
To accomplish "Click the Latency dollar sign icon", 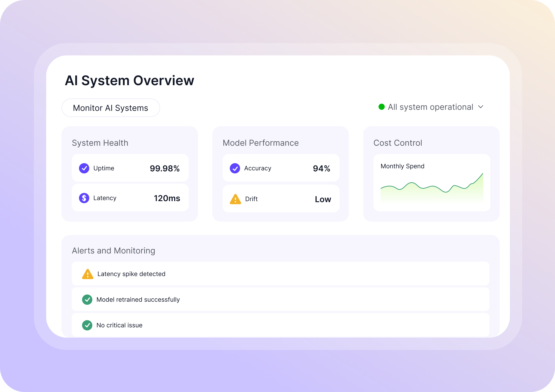I will click(84, 198).
